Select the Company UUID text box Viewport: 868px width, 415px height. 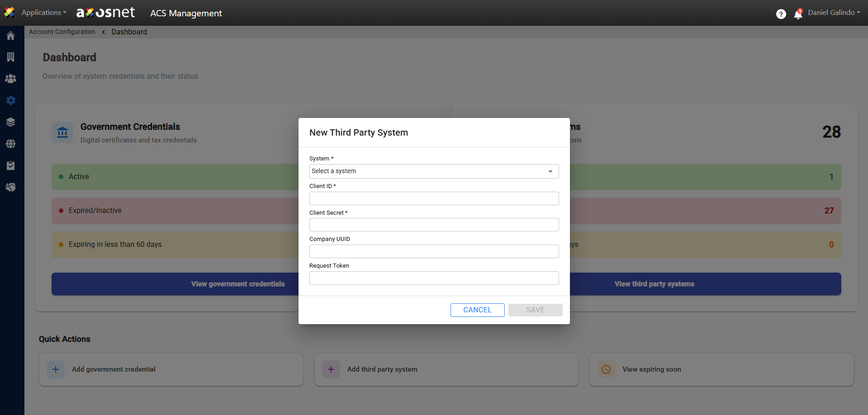point(434,251)
